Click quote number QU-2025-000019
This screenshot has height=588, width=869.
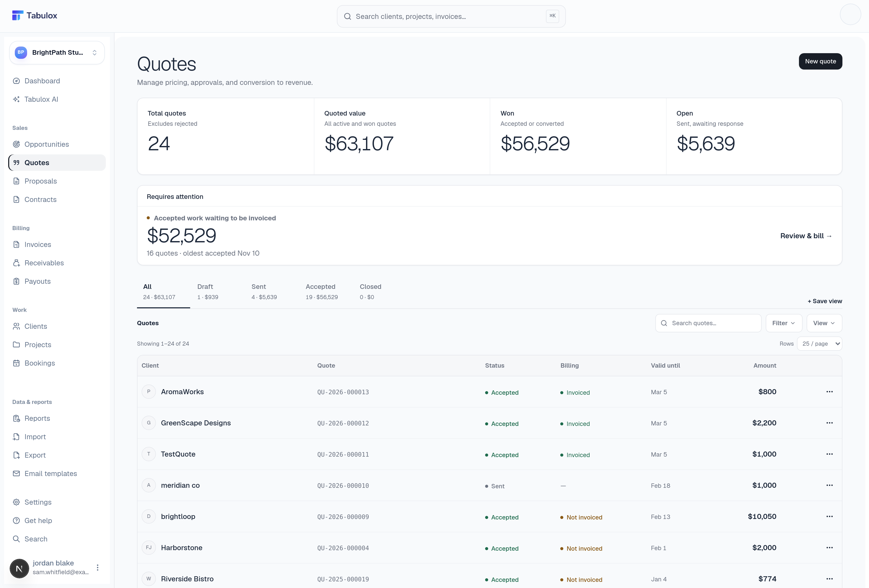tap(343, 579)
